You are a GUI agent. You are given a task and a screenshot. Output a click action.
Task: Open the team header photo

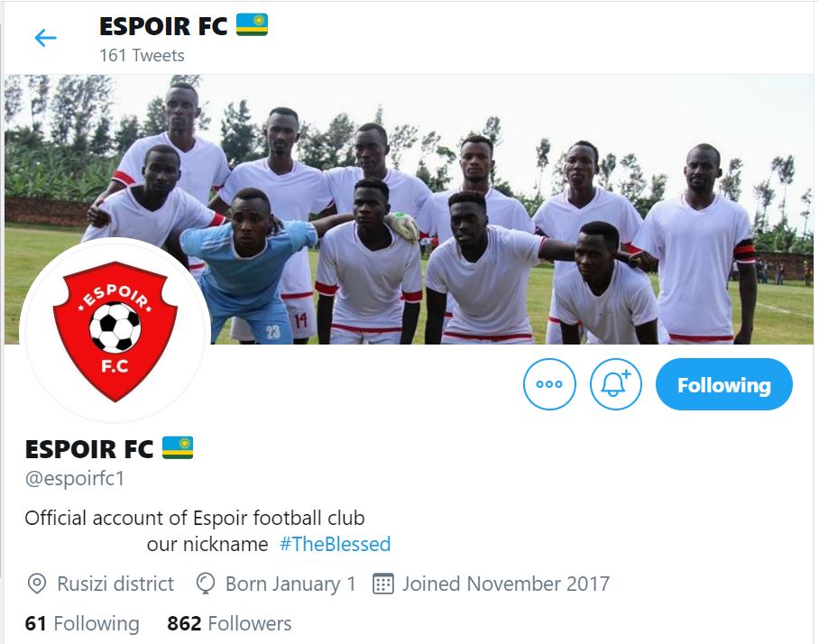pyautogui.click(x=409, y=209)
